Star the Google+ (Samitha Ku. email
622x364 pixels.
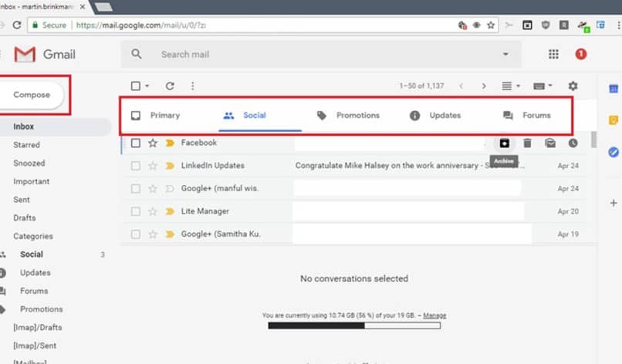153,234
